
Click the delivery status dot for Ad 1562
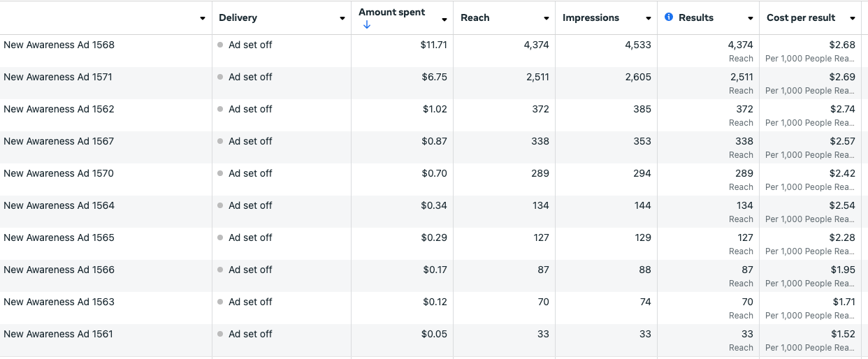[220, 109]
